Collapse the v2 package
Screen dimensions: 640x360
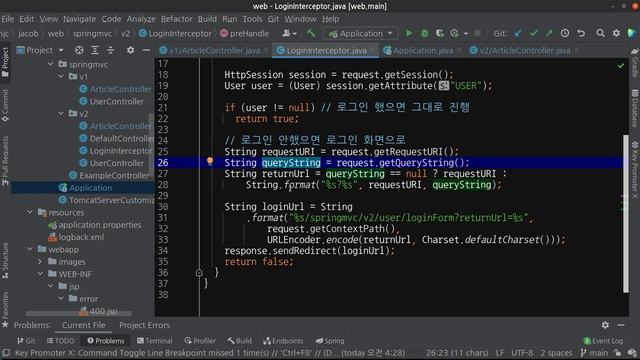click(x=61, y=113)
